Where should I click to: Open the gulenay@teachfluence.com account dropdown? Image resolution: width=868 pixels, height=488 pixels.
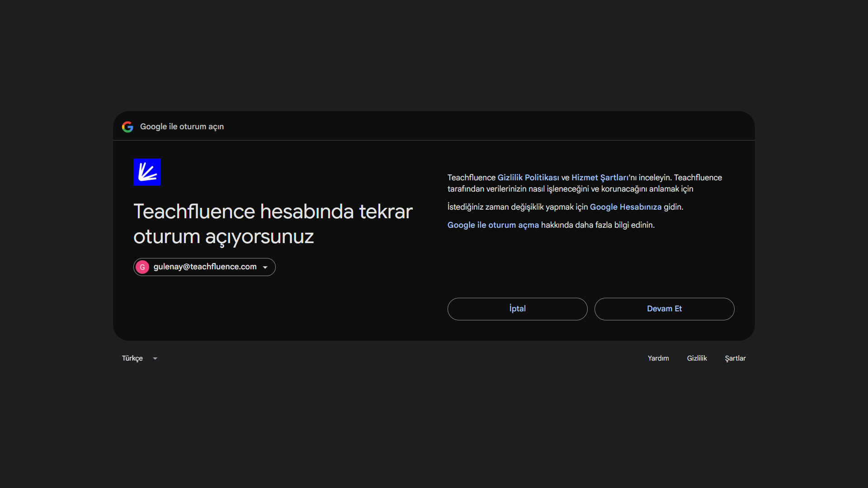[204, 267]
